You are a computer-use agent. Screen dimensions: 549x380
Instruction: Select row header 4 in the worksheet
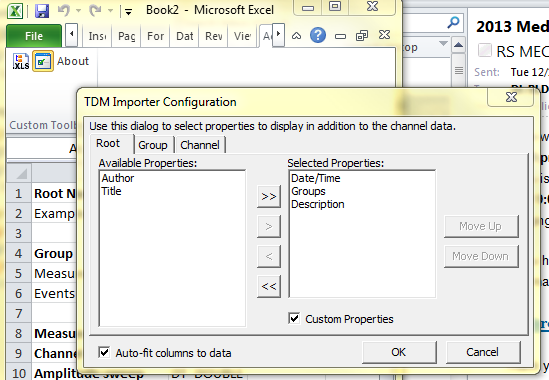click(x=19, y=253)
